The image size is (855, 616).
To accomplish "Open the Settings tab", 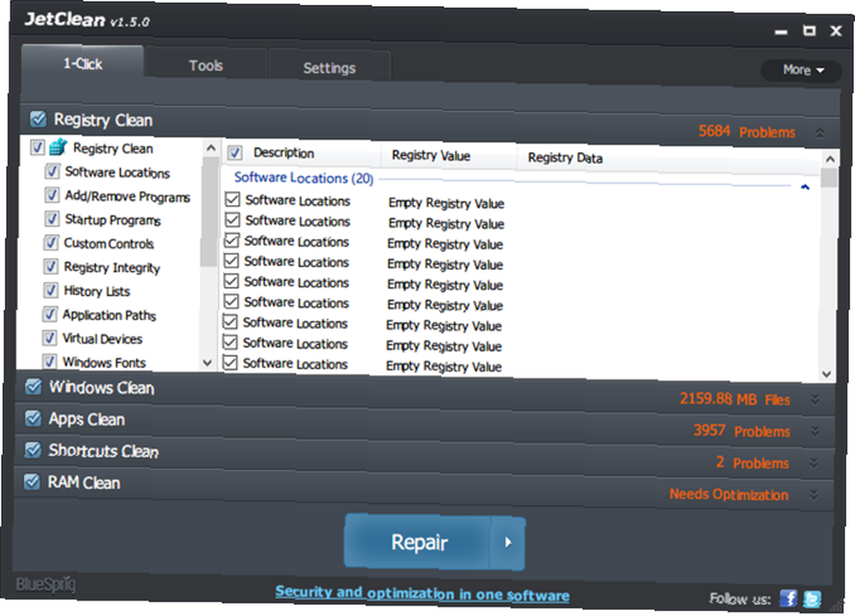I will (x=329, y=67).
